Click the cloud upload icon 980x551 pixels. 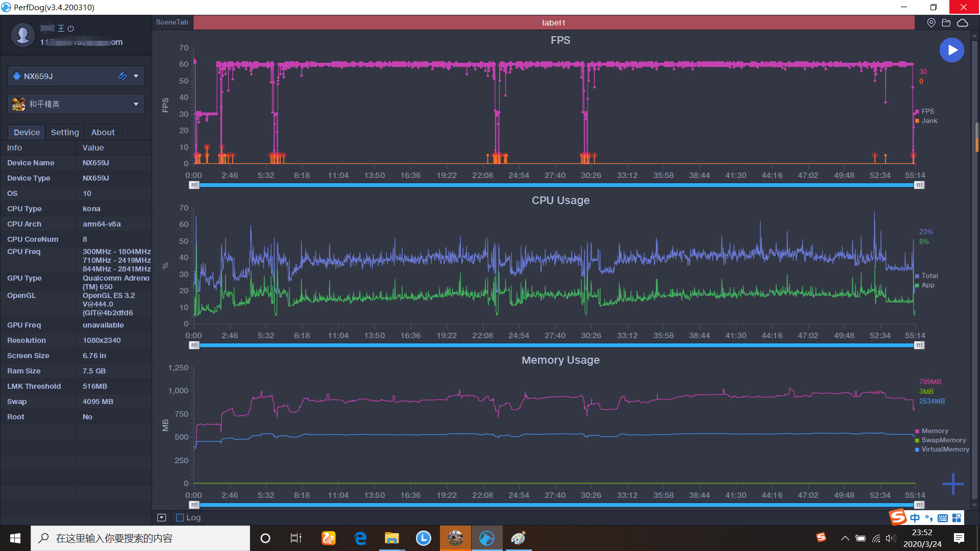[962, 23]
